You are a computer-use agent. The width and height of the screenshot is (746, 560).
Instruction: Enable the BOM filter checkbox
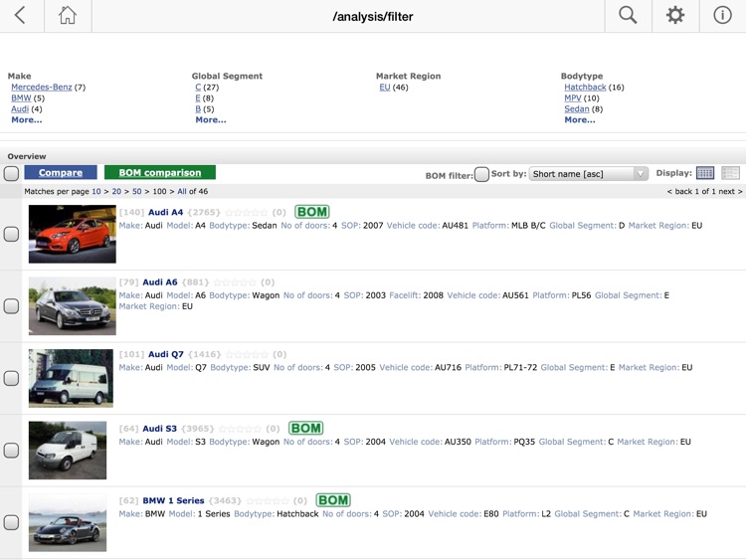tap(481, 174)
